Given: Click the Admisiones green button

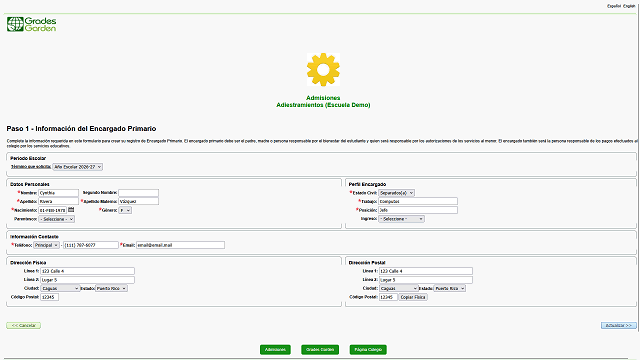Looking at the screenshot, I should [x=275, y=349].
